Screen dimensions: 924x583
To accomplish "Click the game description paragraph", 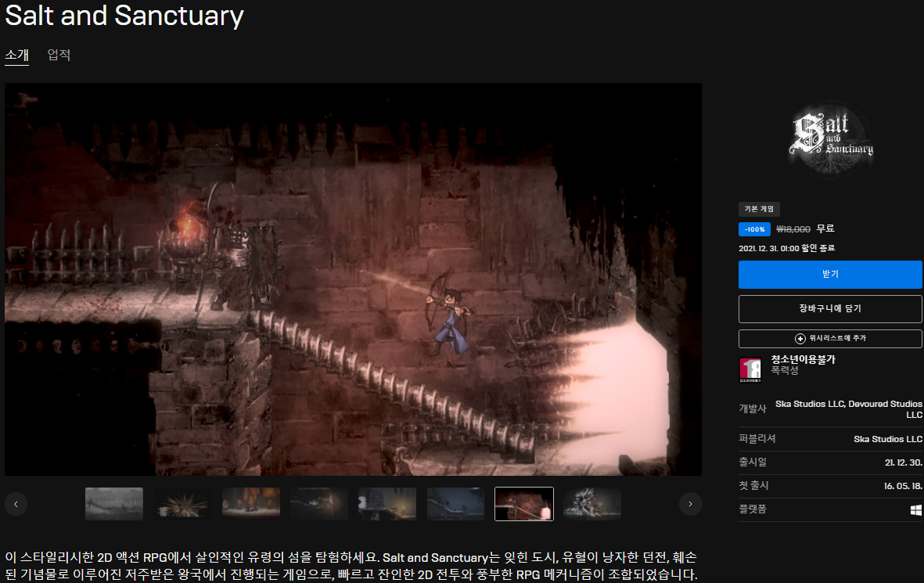I will coord(351,566).
